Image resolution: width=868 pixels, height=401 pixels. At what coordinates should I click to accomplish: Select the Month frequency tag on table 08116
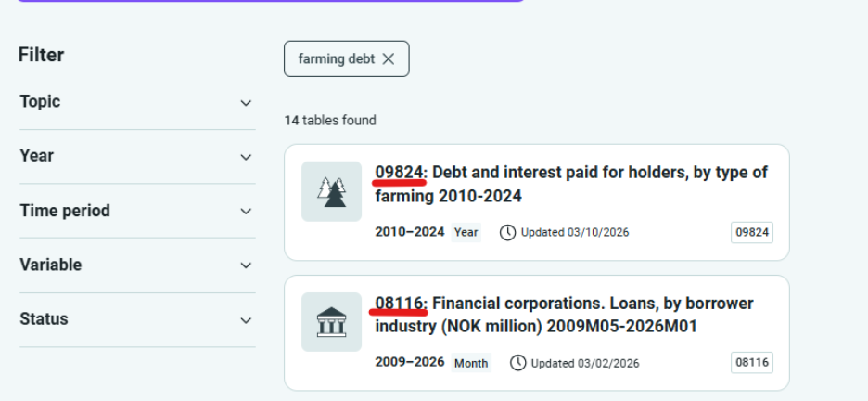[x=471, y=363]
